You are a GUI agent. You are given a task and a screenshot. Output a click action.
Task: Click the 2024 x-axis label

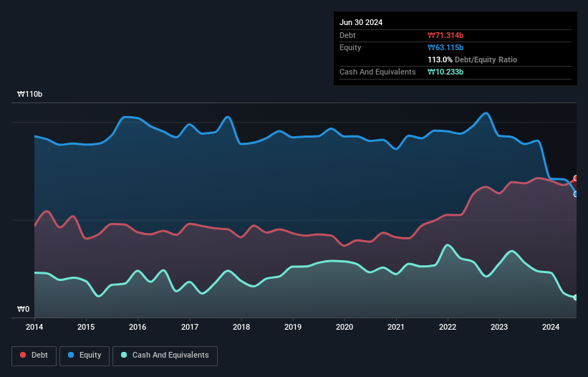[551, 327]
